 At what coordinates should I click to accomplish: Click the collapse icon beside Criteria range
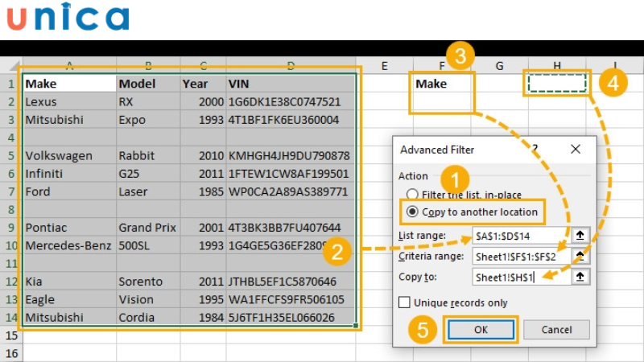pos(580,256)
